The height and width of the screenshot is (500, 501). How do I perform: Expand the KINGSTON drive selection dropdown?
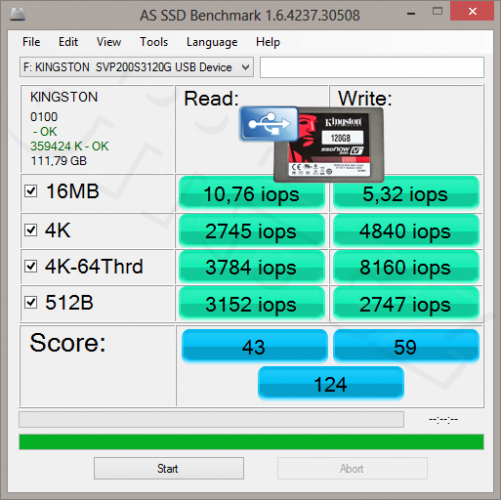tap(136, 67)
